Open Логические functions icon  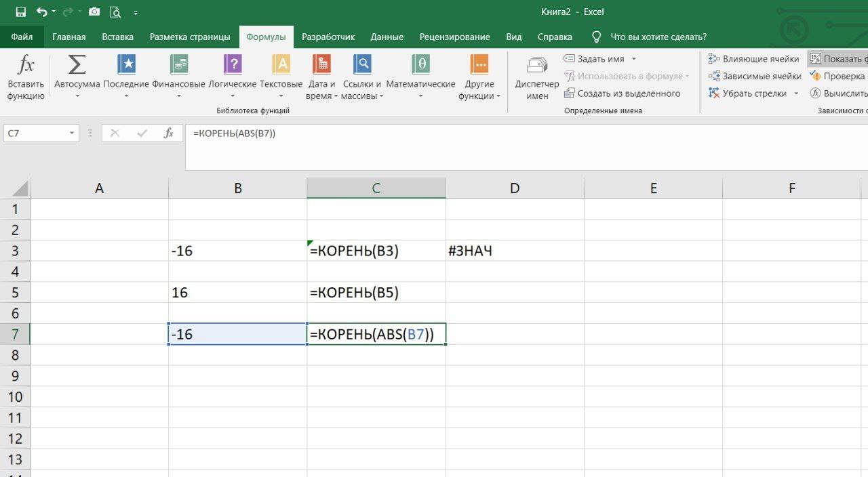233,65
